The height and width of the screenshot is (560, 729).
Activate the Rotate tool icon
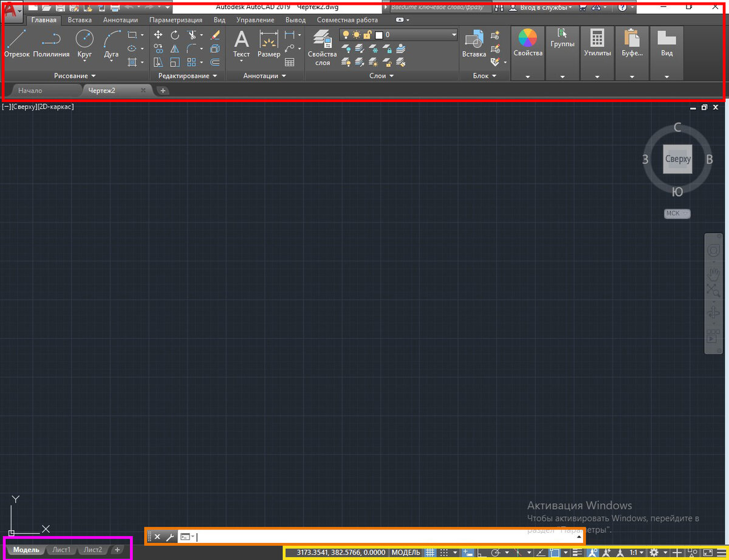(x=174, y=35)
